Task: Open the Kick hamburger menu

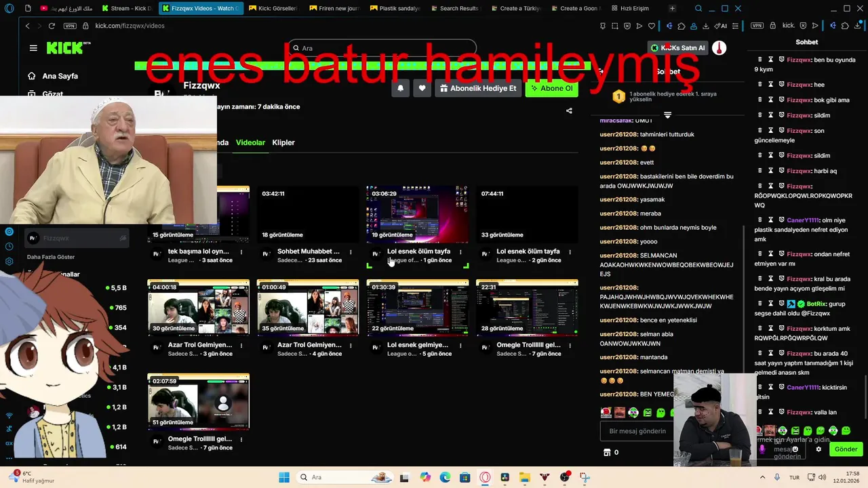Action: coord(33,48)
